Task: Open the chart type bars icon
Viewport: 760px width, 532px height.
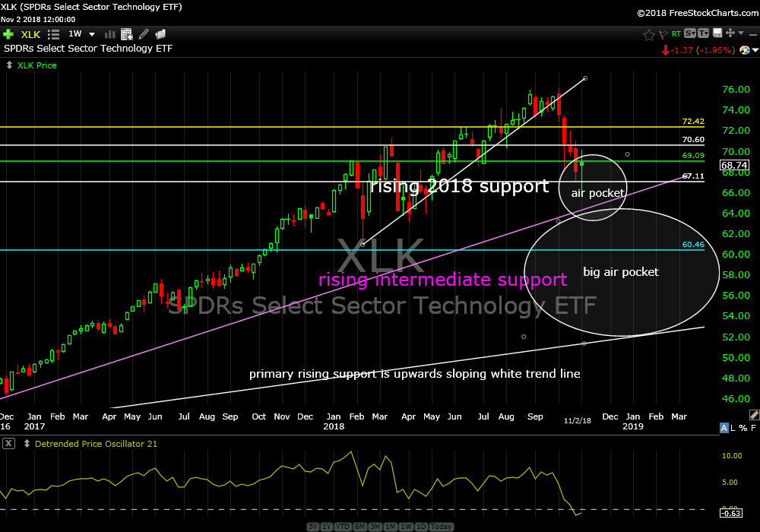Action: click(x=110, y=34)
